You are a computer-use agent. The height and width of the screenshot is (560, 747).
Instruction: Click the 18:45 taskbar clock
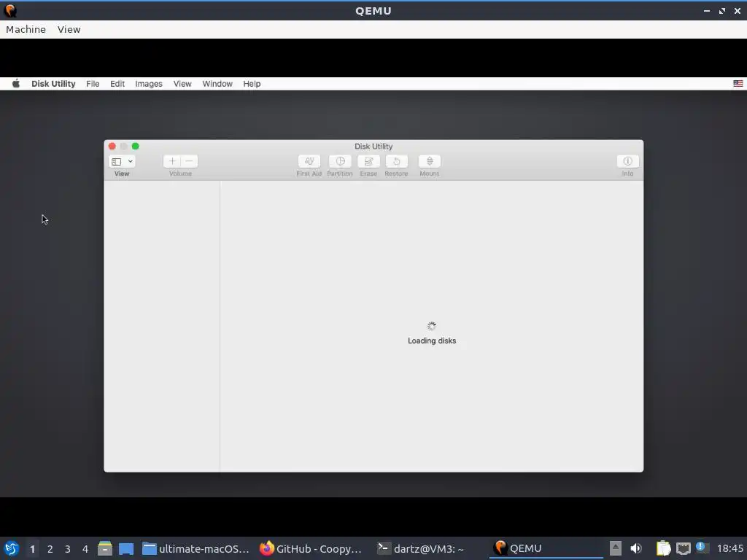(729, 549)
